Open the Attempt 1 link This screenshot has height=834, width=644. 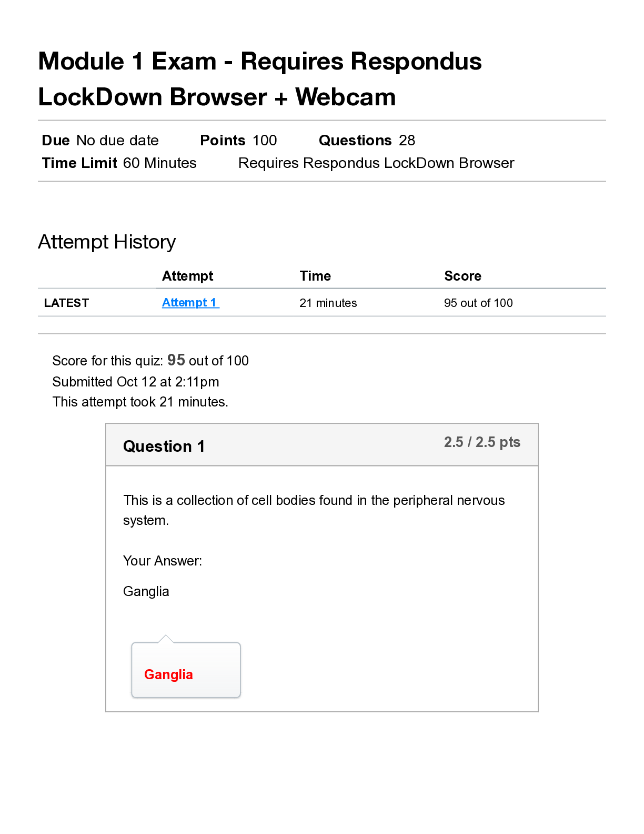tap(190, 303)
